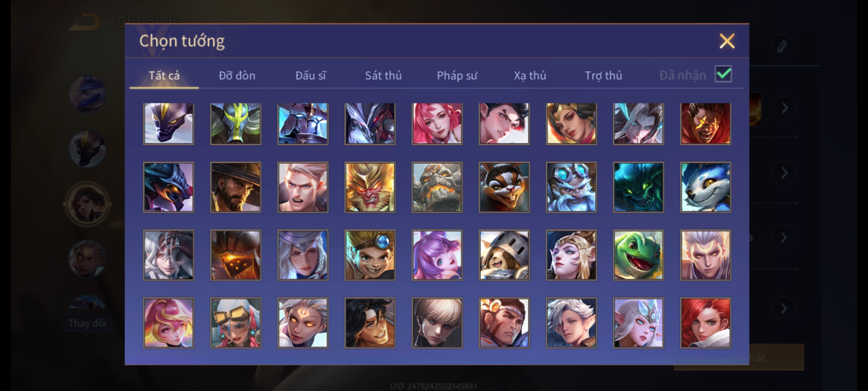Close the Chọn tướng dialog
Screen dimensions: 868x391
click(727, 41)
